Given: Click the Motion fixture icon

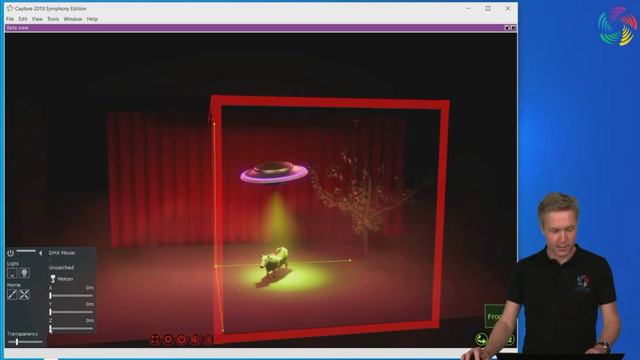Looking at the screenshot, I should [53, 279].
